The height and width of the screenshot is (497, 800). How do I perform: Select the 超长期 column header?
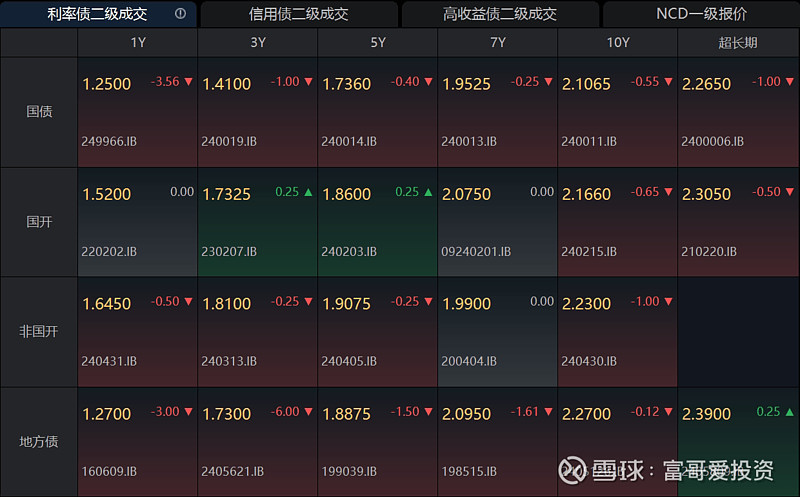pos(738,42)
